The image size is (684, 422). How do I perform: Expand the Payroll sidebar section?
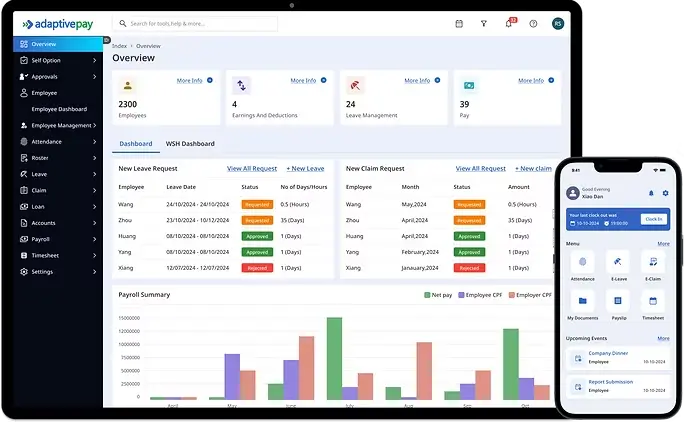[58, 239]
